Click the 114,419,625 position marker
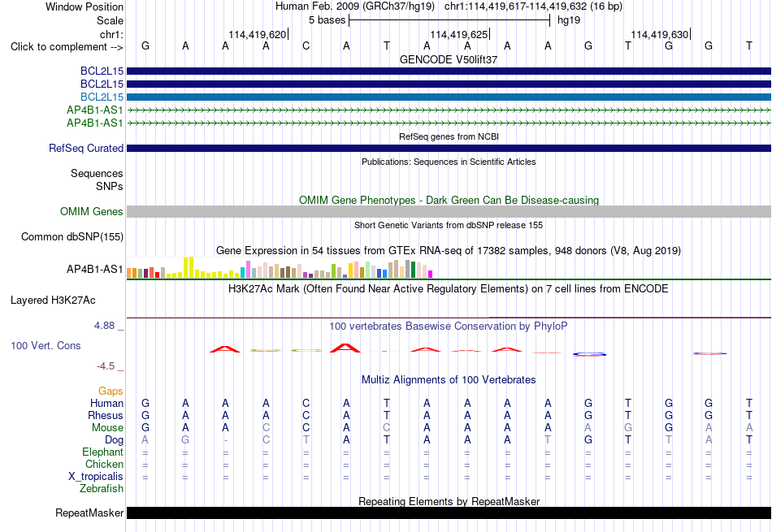This screenshot has width=772, height=532. click(459, 34)
